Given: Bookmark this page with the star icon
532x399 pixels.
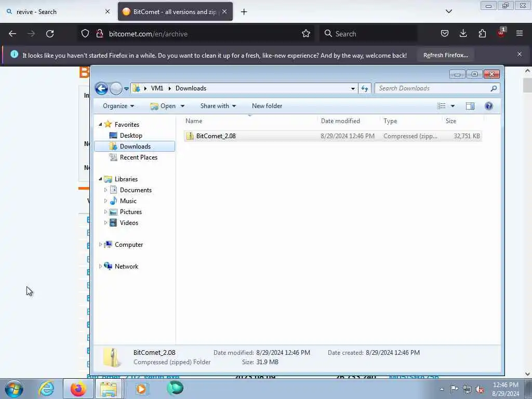Looking at the screenshot, I should (305, 34).
